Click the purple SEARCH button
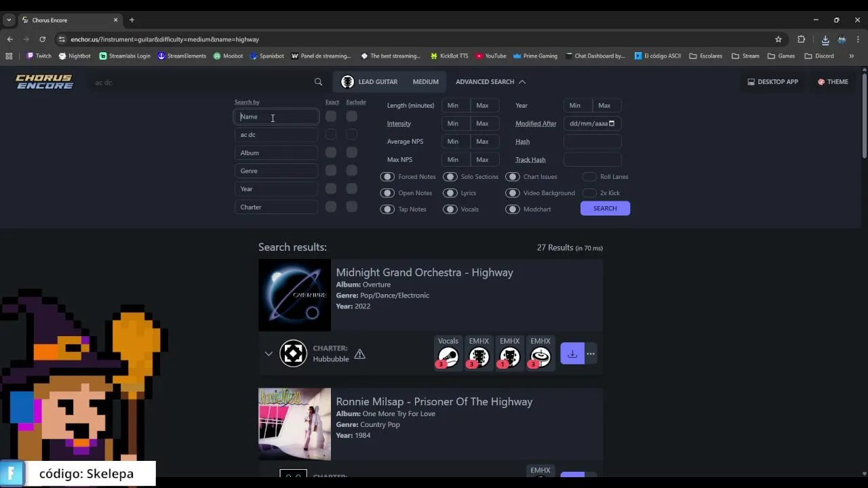Screen dimensions: 868x488 [x=605, y=209]
